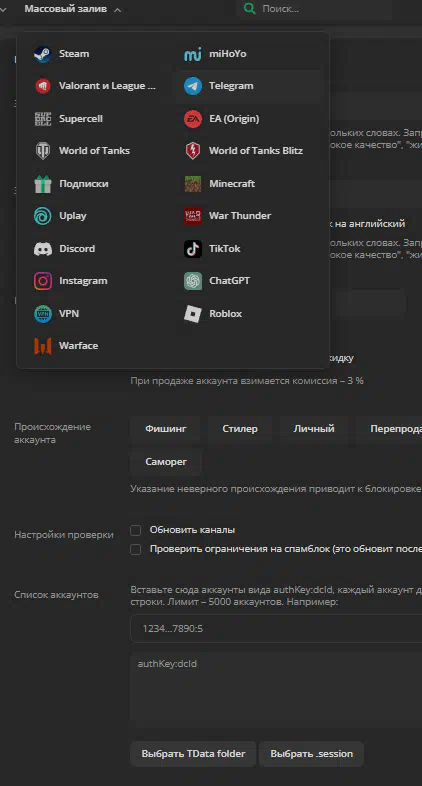Click the Выбрать .session button
The width and height of the screenshot is (422, 786).
[312, 754]
